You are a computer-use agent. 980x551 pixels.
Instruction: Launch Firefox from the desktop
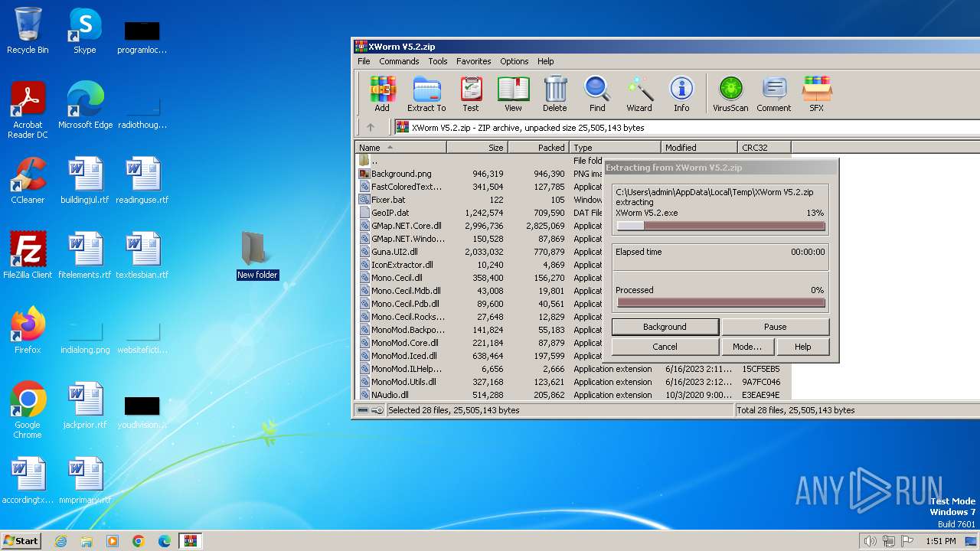tap(28, 331)
